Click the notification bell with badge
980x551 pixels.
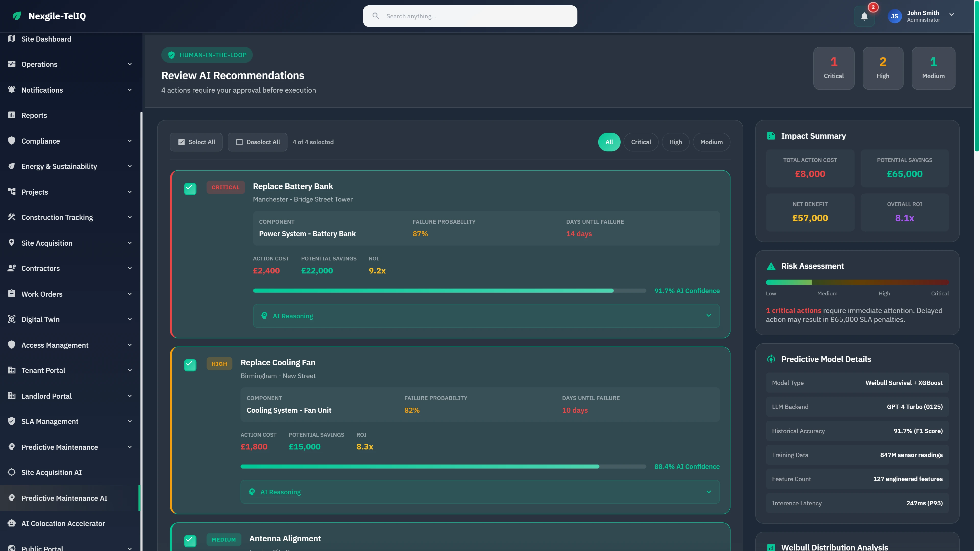[864, 16]
